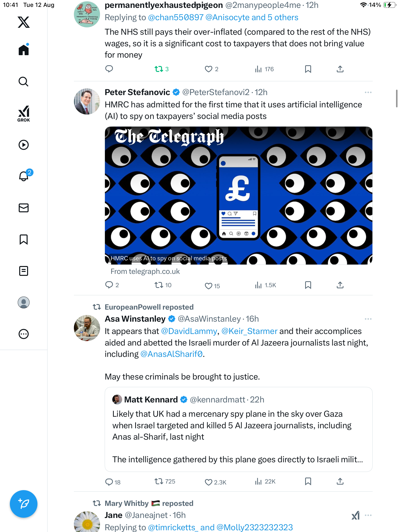Image resolution: width=399 pixels, height=532 pixels.
Task: Open Grok from the sidebar
Action: [24, 114]
